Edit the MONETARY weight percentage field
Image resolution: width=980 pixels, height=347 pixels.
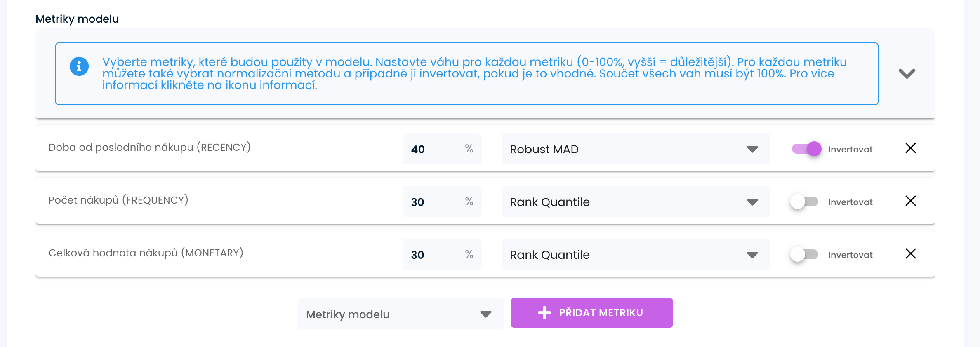tap(433, 255)
